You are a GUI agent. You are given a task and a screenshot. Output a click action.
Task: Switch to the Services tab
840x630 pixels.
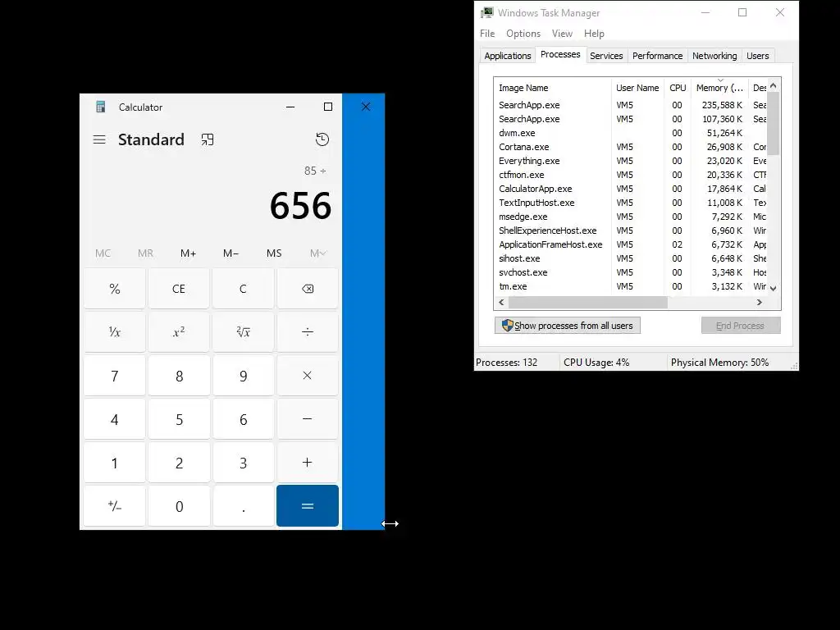606,56
